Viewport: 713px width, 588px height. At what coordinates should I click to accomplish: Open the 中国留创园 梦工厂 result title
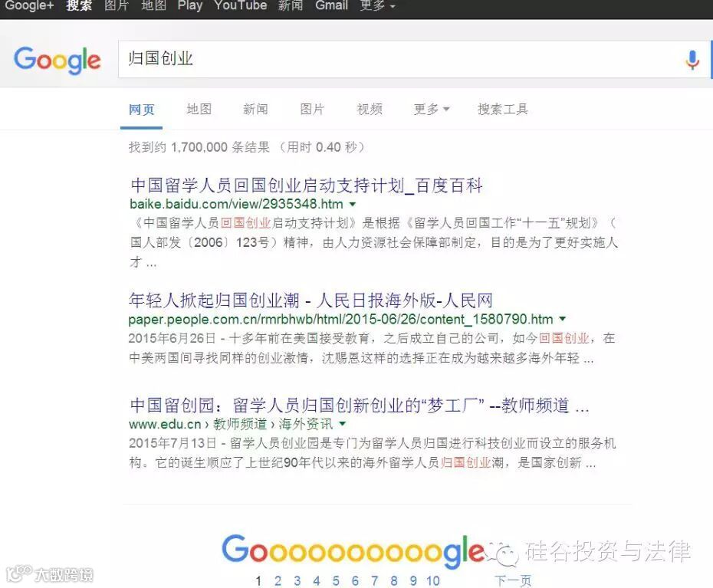(x=360, y=406)
